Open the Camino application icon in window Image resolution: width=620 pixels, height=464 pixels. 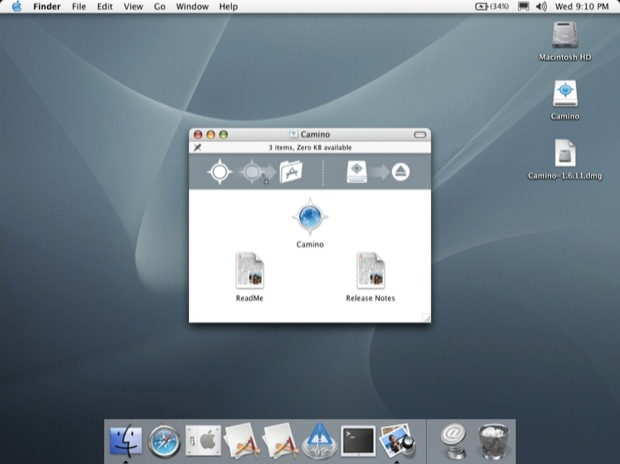pos(310,217)
